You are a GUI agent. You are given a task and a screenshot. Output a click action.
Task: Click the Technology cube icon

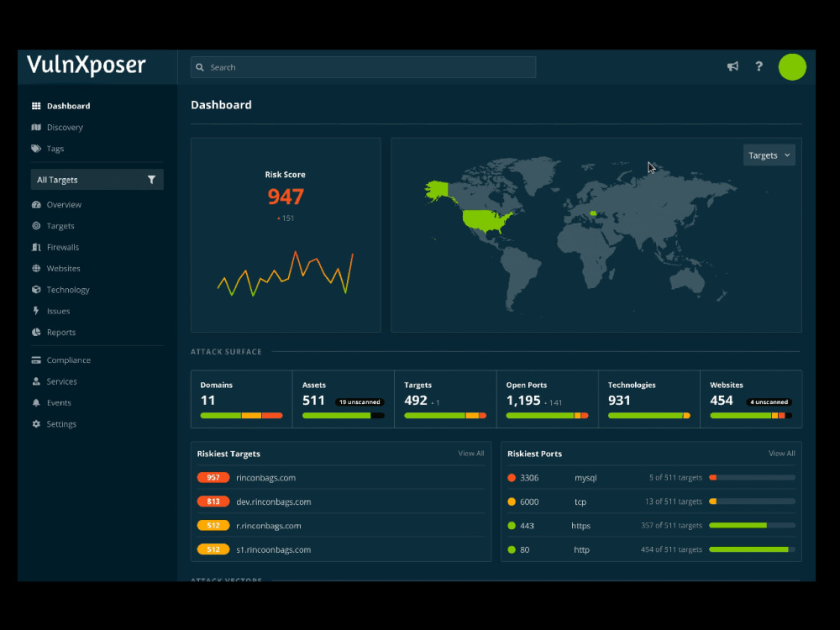(x=36, y=290)
